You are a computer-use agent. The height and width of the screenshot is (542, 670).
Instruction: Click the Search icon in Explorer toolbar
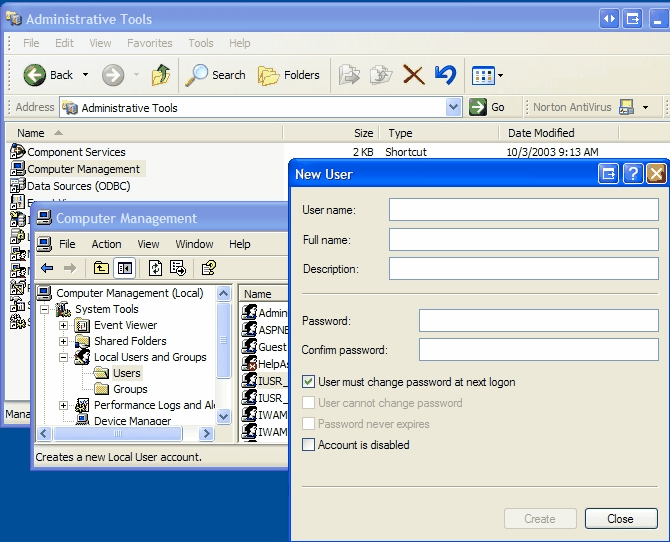pyautogui.click(x=216, y=75)
